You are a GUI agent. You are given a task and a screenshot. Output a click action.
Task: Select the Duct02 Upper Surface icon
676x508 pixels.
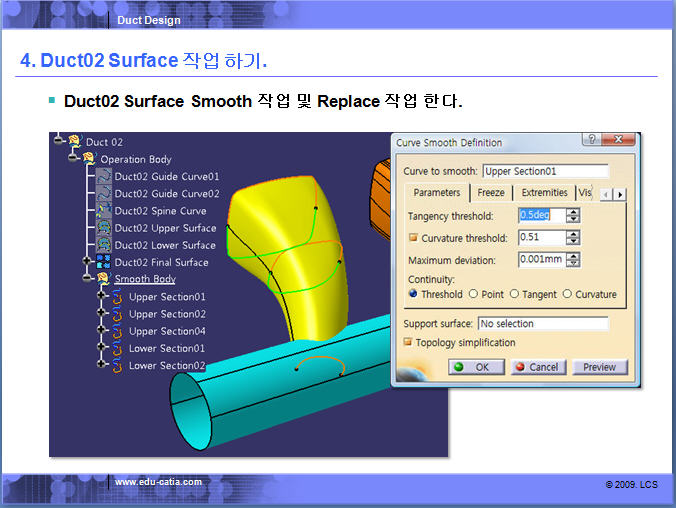(x=103, y=228)
